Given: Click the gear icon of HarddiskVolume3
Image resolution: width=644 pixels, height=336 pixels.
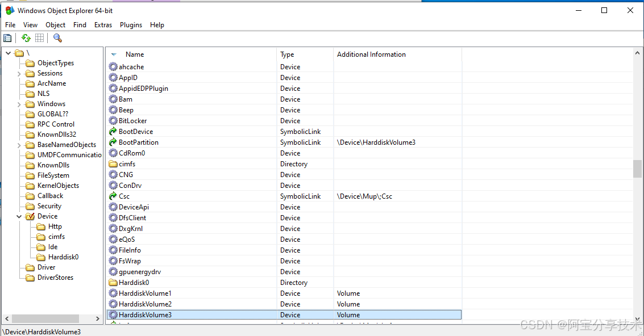Looking at the screenshot, I should [x=113, y=314].
